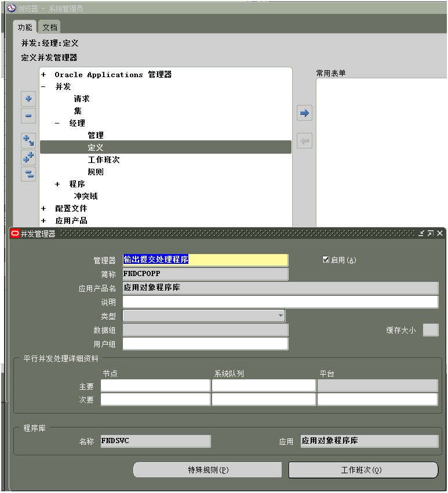Click inside the 常用表单 list area
Viewport: 448px width, 493px height.
coord(381,153)
